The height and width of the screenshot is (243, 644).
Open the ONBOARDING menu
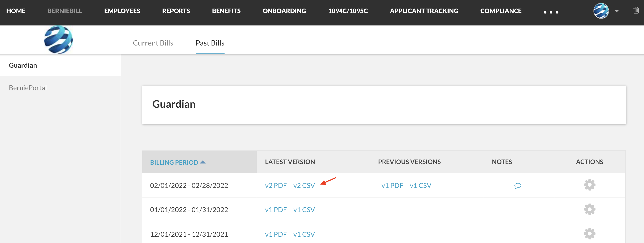[x=284, y=11]
